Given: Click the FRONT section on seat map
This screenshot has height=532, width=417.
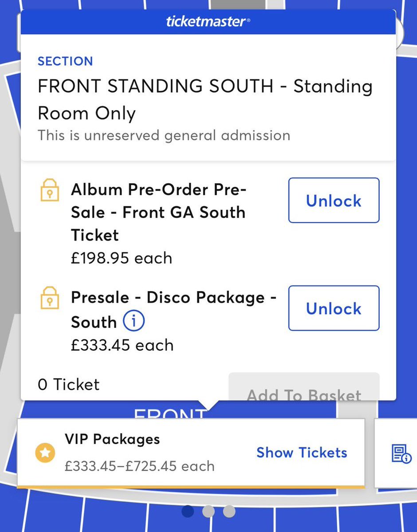Looking at the screenshot, I should [x=169, y=412].
